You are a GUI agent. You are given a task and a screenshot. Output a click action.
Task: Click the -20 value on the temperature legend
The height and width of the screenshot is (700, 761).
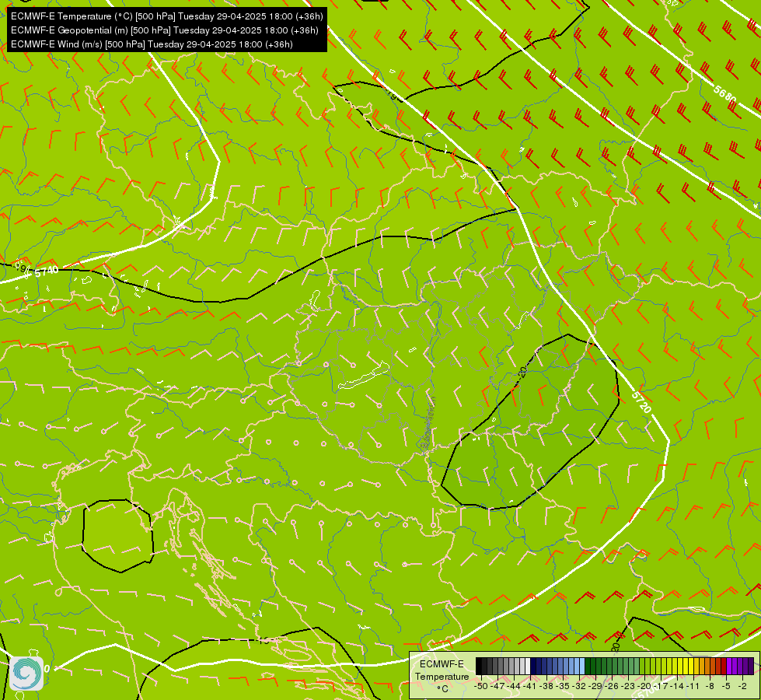pos(644,687)
